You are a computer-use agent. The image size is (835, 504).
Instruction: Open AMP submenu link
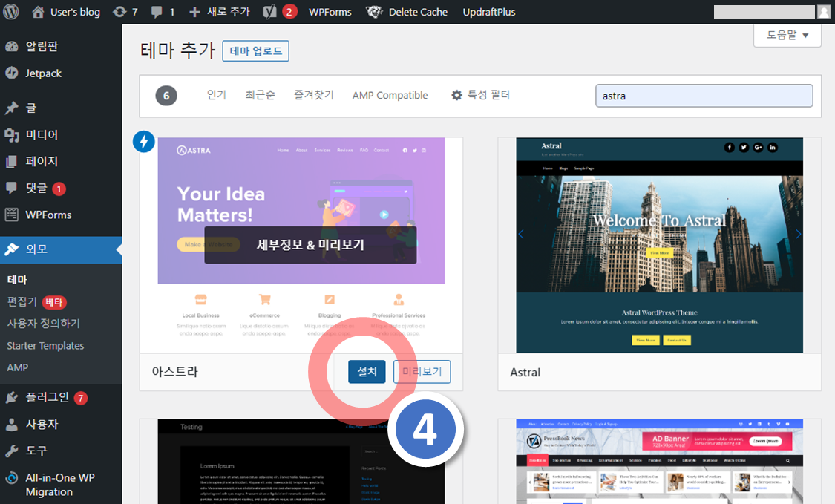tap(18, 367)
